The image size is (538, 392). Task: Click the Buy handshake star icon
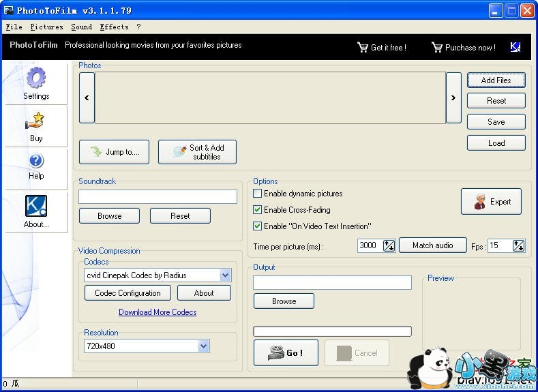(x=35, y=121)
